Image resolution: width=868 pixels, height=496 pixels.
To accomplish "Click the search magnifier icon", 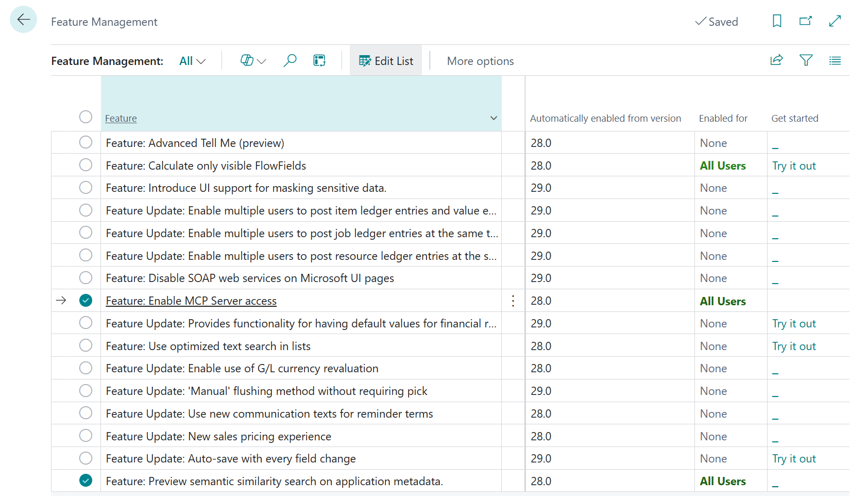I will tap(290, 61).
